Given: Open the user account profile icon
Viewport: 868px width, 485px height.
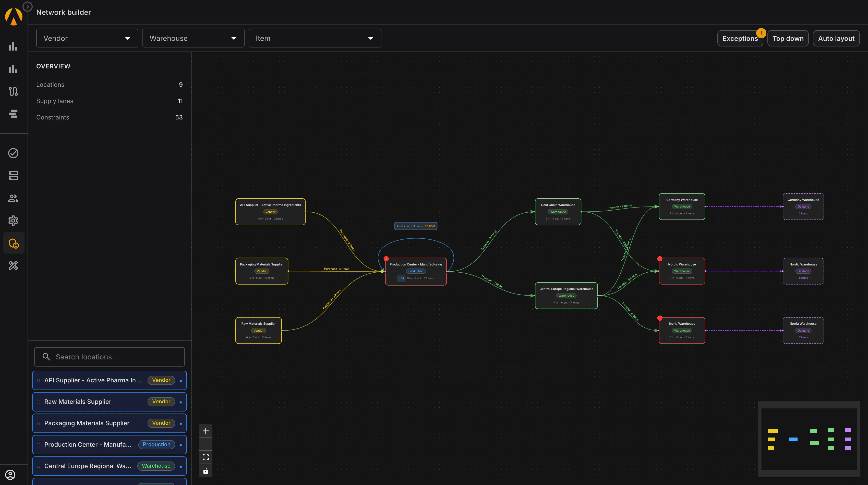Looking at the screenshot, I should click(x=10, y=475).
